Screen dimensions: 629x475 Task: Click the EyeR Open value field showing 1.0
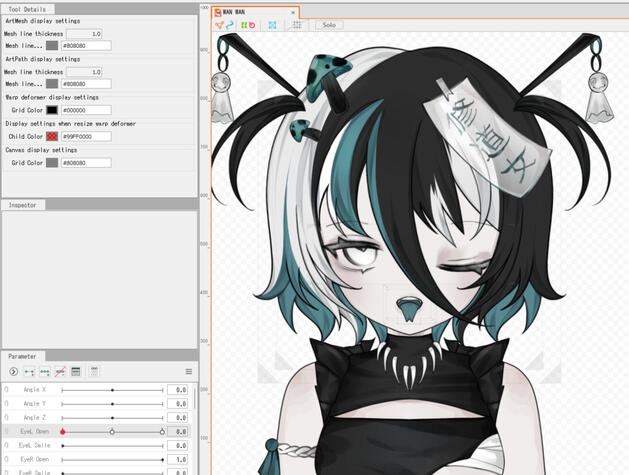coord(177,459)
